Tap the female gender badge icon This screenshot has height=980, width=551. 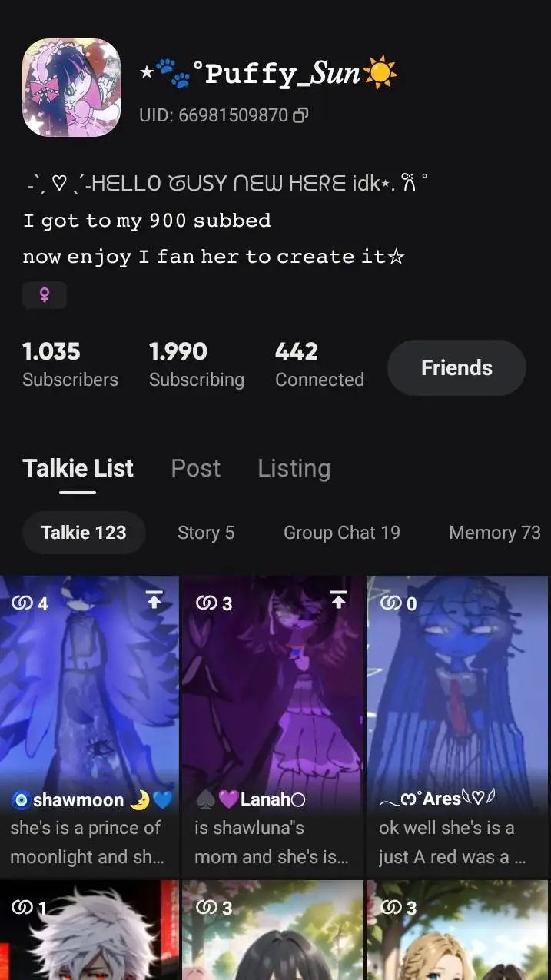[44, 295]
